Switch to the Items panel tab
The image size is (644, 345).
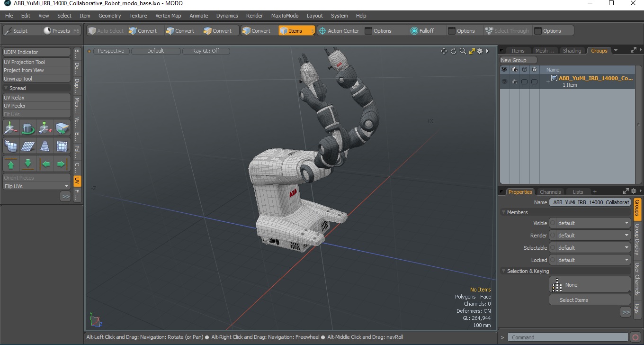(518, 51)
